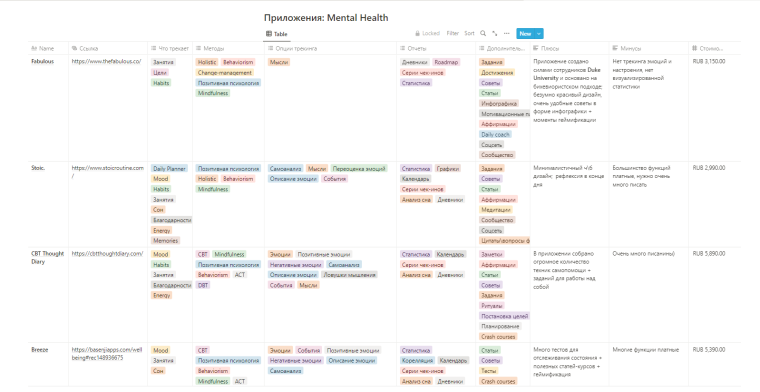Screen dimensions: 760x392
Task: Click the Breeze price cell RUB 5,390.00
Action: [709, 349]
